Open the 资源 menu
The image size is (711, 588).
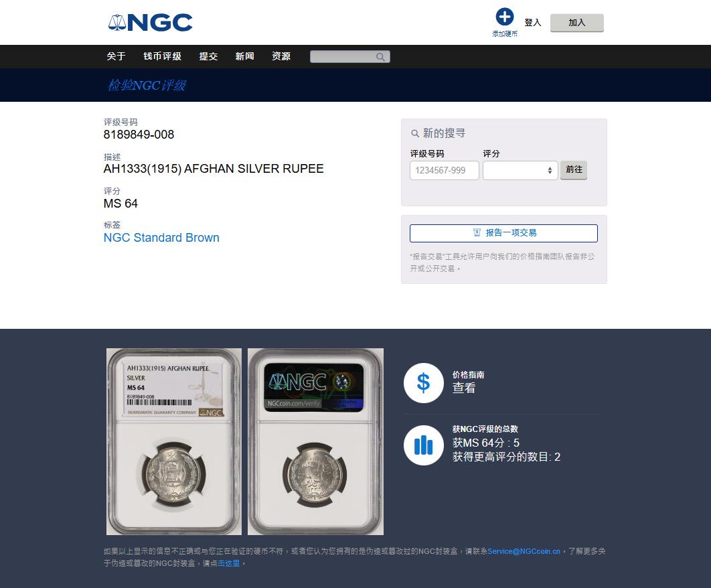point(281,56)
